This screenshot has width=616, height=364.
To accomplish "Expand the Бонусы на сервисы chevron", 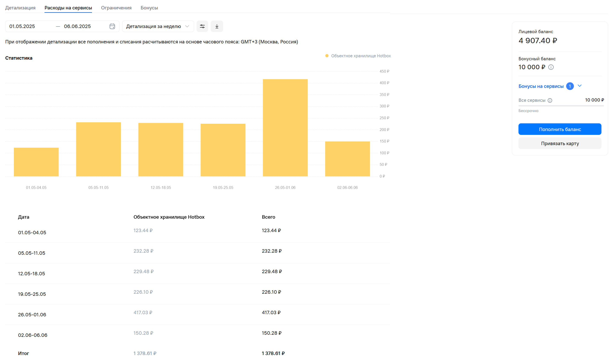I will (x=580, y=86).
